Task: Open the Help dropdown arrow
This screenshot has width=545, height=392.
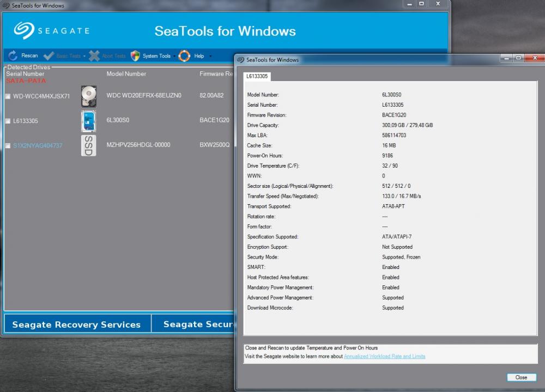Action: pos(210,56)
